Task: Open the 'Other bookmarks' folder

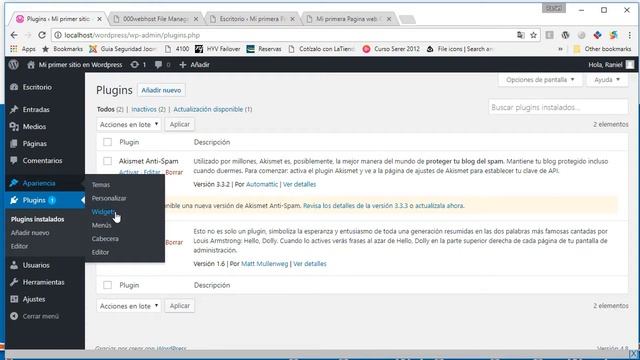Action: click(x=602, y=49)
